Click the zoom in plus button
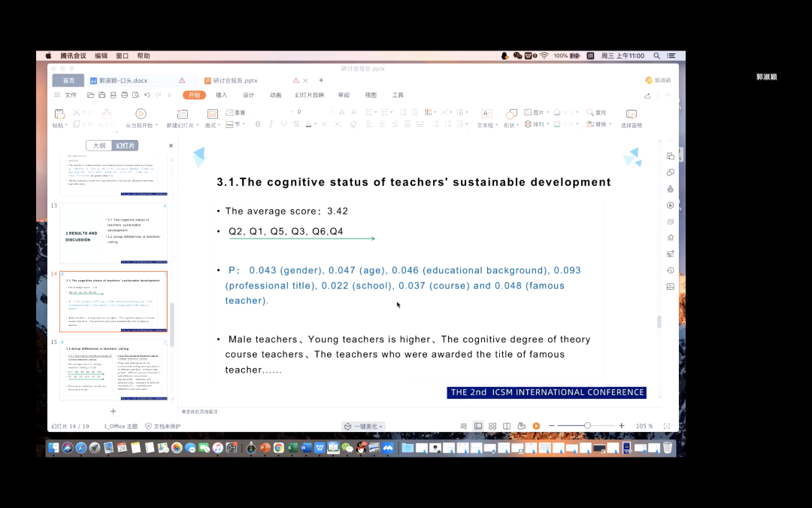Screen dimensions: 812x508 pos(622,426)
